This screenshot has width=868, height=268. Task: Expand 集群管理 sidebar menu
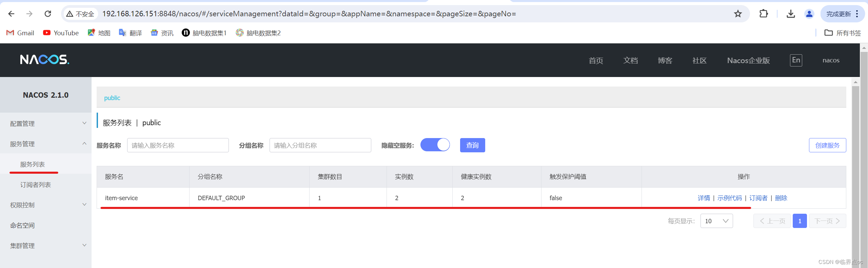click(46, 246)
